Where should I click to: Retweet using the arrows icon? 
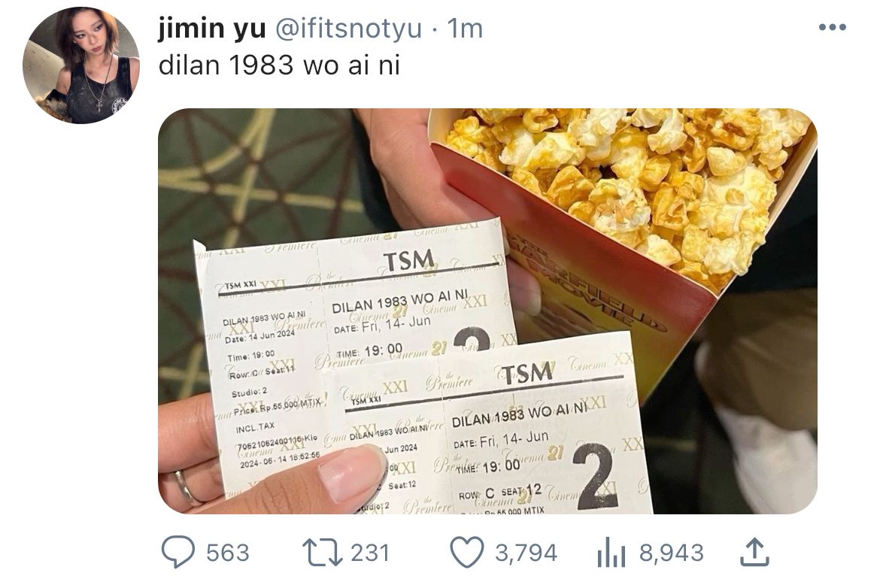click(322, 553)
